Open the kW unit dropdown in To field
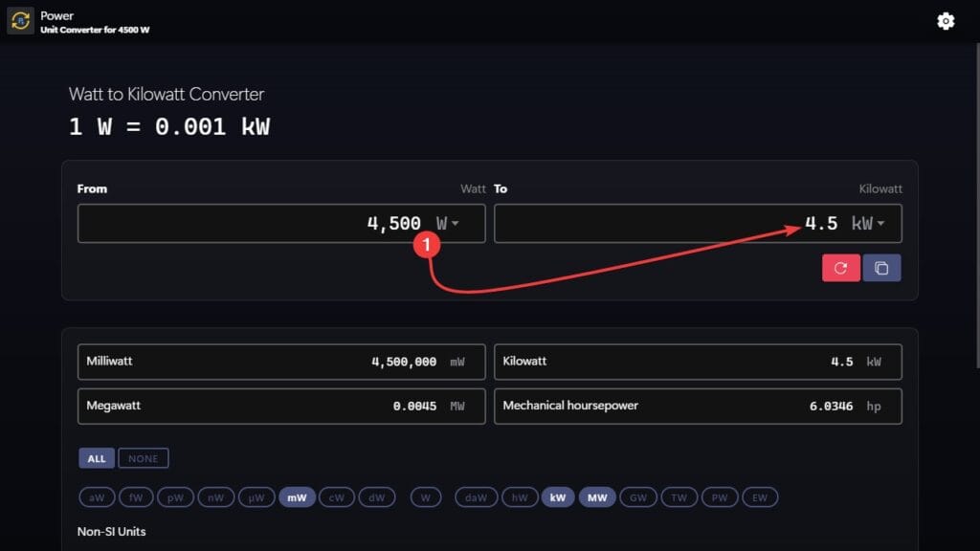Screen dimensions: 980x551 (x=868, y=224)
